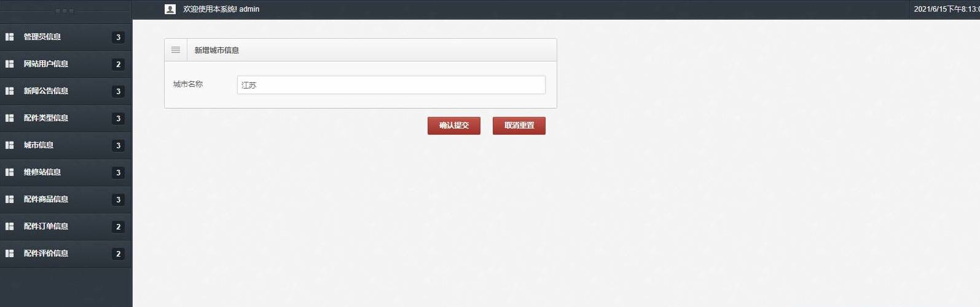980x307 pixels.
Task: Click the grid icon next to 配件类型信息
Action: coord(10,118)
